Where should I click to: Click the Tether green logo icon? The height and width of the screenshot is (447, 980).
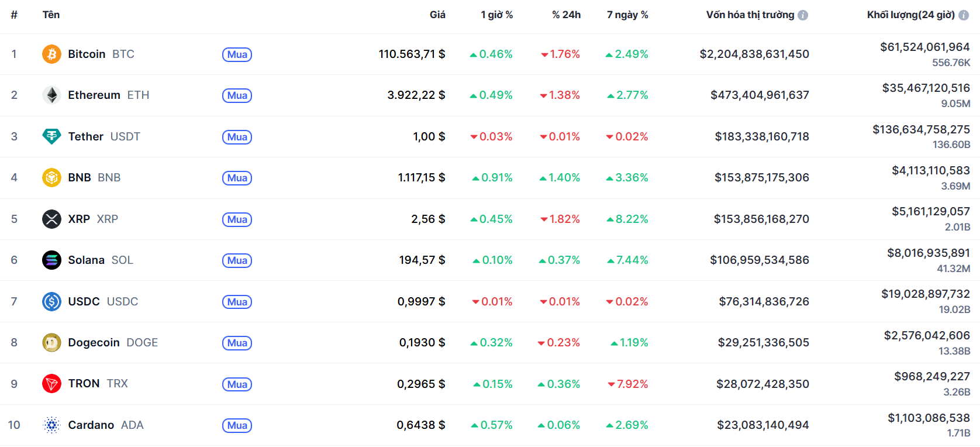[x=51, y=136]
